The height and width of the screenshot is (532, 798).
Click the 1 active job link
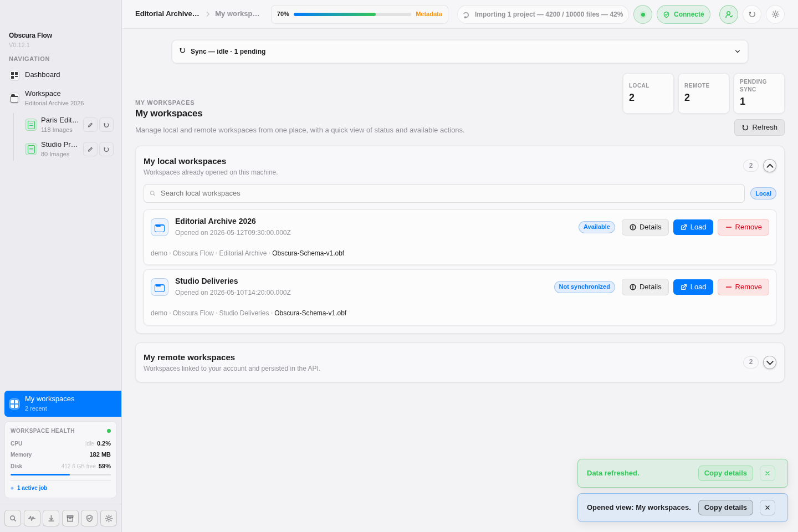pyautogui.click(x=32, y=488)
